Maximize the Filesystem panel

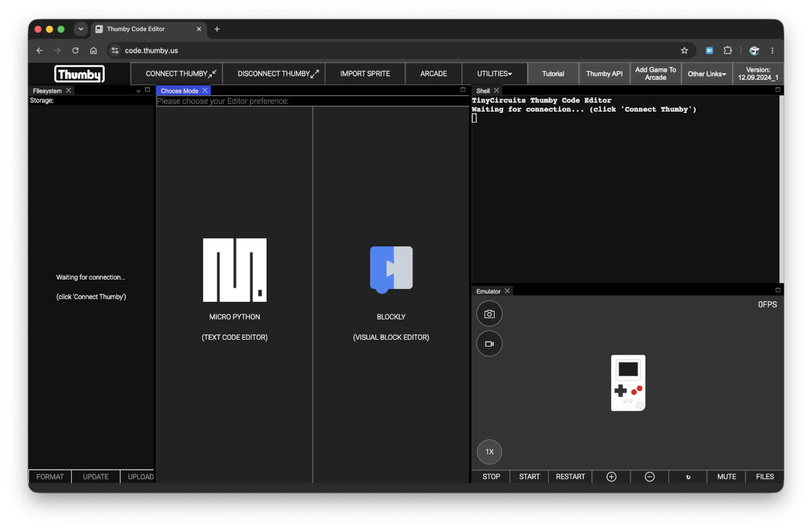click(148, 89)
